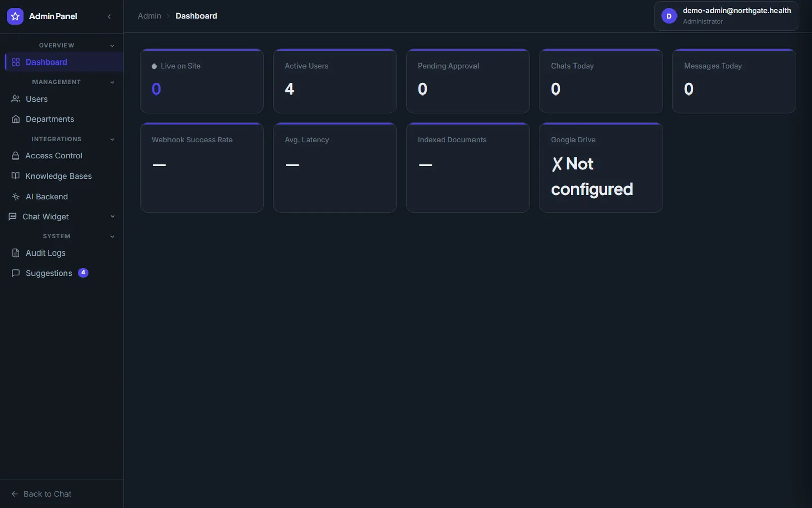The width and height of the screenshot is (812, 508).
Task: Click the Google Drive Not configured card
Action: tap(601, 167)
